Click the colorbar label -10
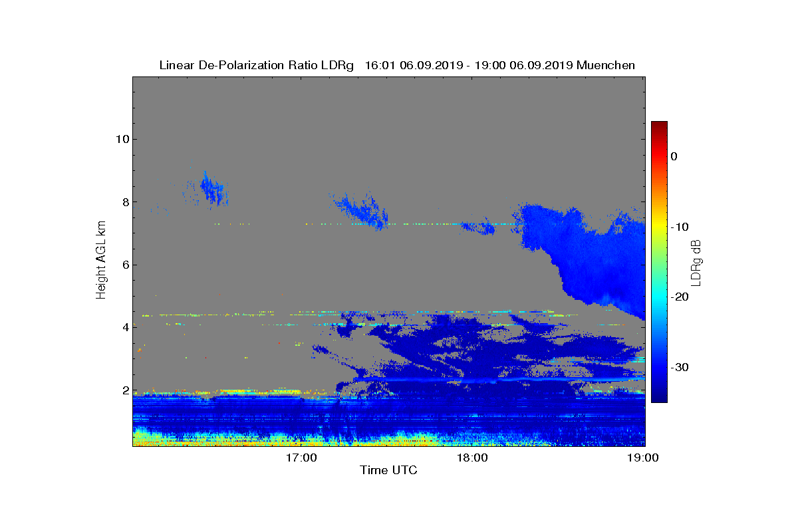 679,227
